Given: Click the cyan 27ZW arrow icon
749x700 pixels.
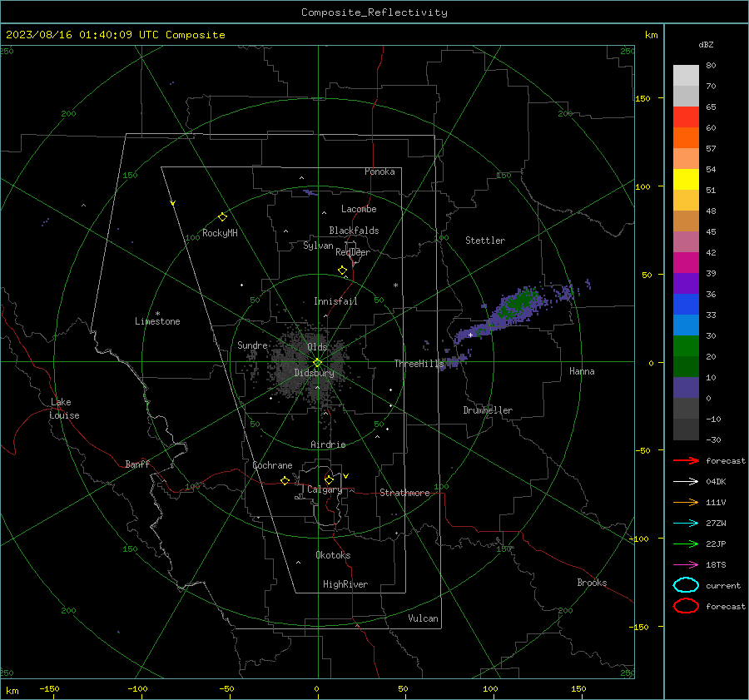Looking at the screenshot, I should pos(686,524).
